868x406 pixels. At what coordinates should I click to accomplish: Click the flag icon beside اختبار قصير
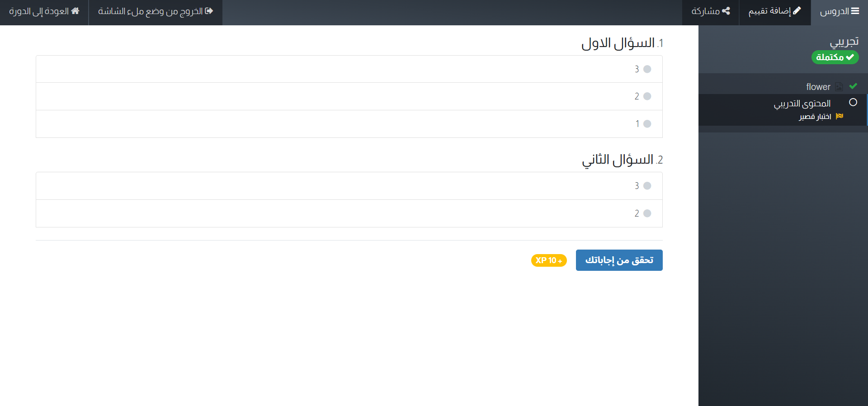tap(840, 116)
